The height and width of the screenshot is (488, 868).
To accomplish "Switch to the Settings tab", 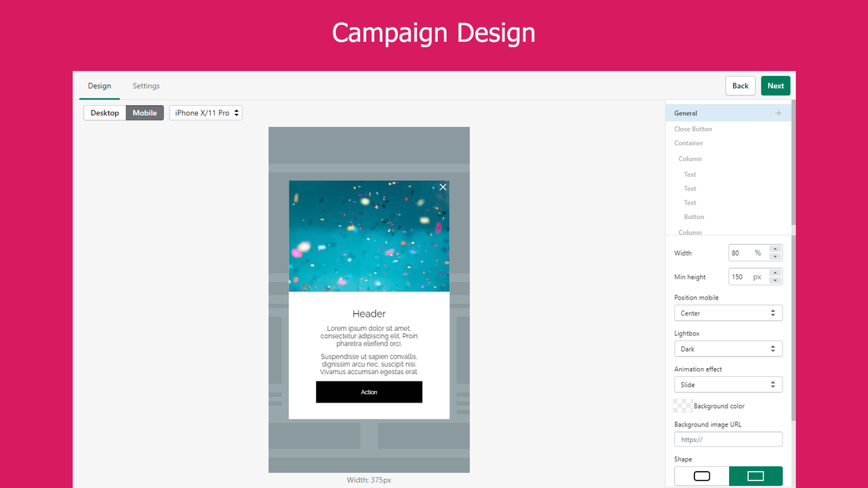I will (146, 85).
